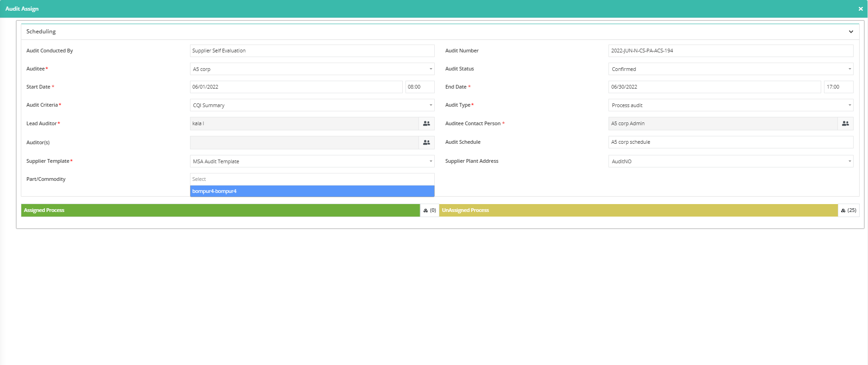Click the end time 17:00 field

tap(838, 87)
